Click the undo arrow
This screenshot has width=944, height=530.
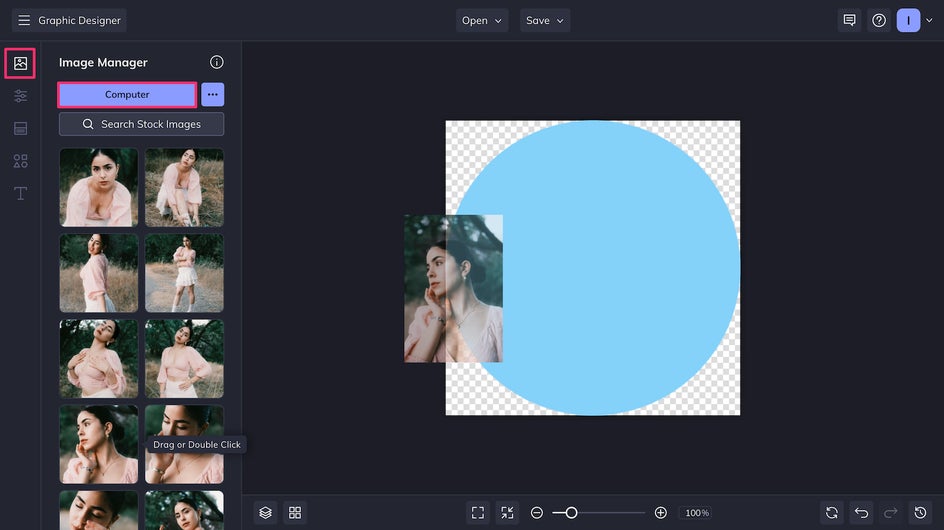pos(862,513)
